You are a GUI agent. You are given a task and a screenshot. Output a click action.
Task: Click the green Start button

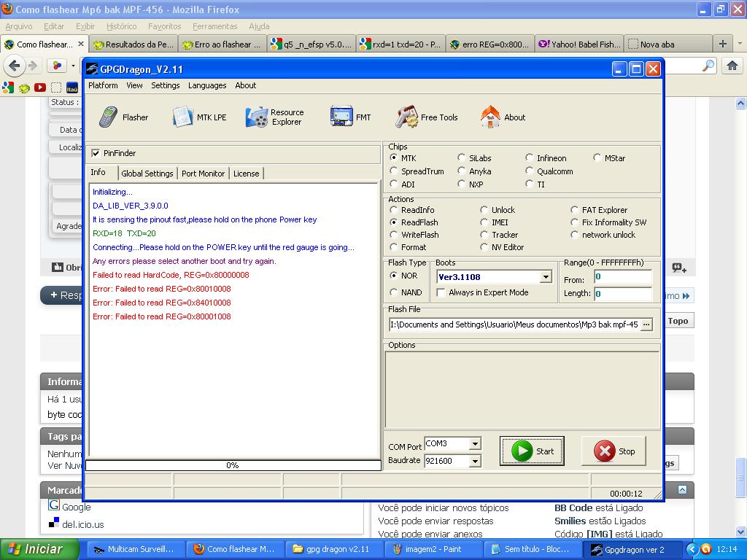click(532, 451)
